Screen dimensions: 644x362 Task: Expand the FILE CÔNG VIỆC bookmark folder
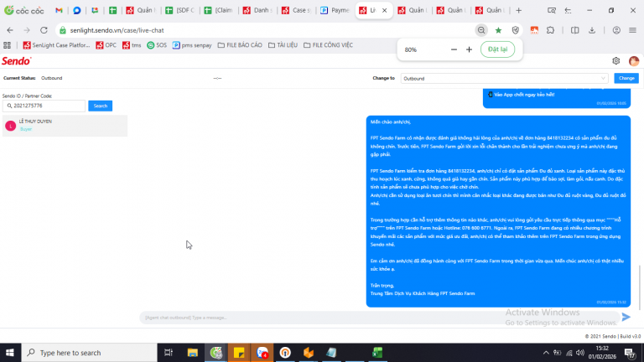pos(328,45)
